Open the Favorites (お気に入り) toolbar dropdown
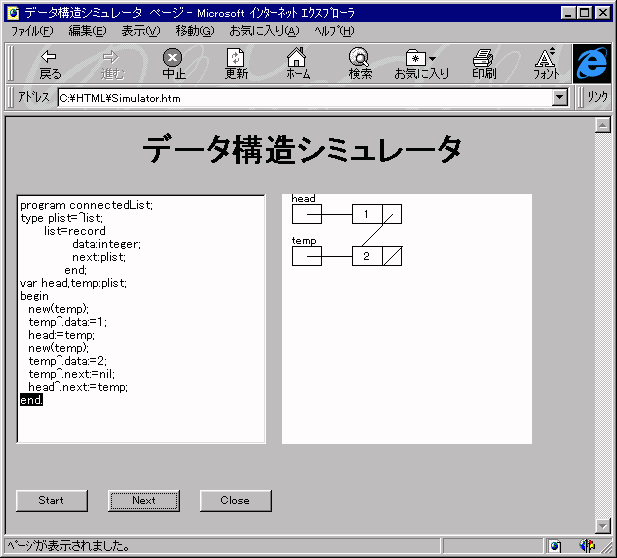 coord(421,64)
